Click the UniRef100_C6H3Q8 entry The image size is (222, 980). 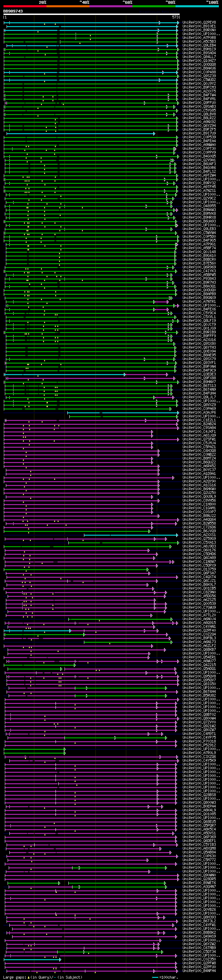click(199, 451)
